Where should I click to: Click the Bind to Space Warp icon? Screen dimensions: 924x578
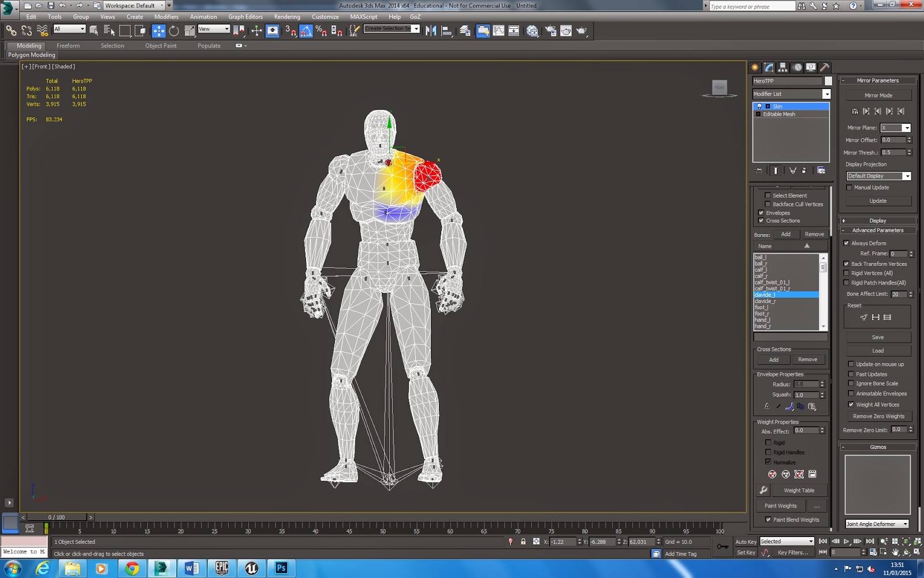pyautogui.click(x=42, y=31)
